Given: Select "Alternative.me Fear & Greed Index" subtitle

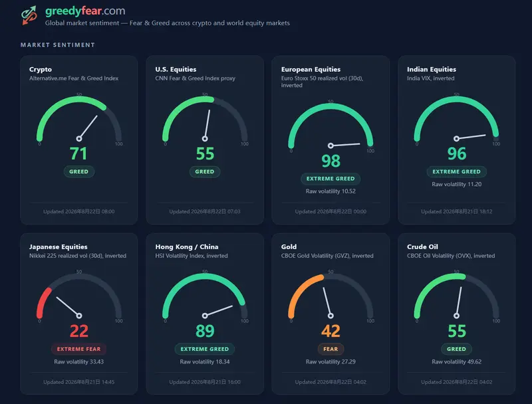Looking at the screenshot, I should pos(74,78).
